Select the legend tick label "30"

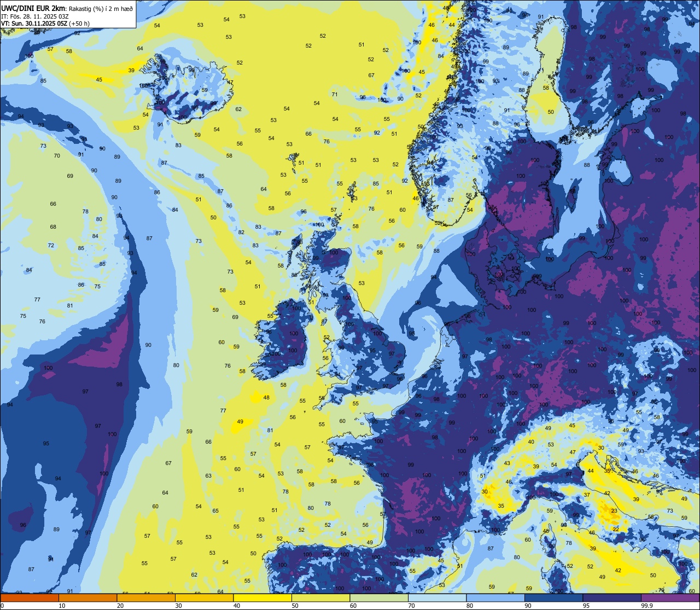(x=178, y=606)
